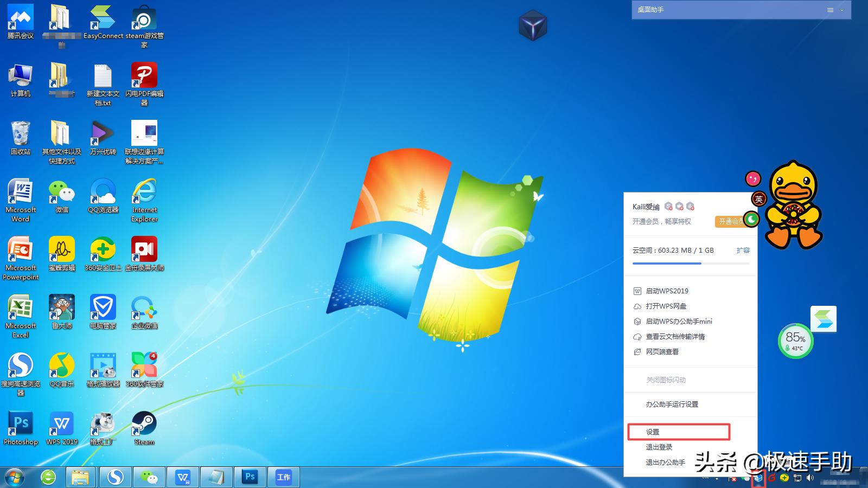This screenshot has width=868, height=488.
Task: Expand the 桌面助手 chevron arrow
Action: (x=842, y=10)
